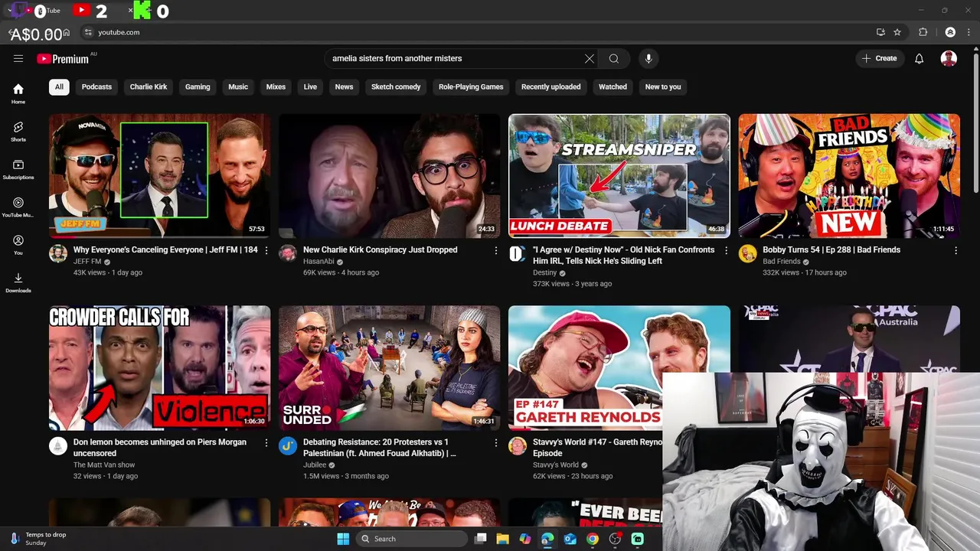The height and width of the screenshot is (551, 980).
Task: Open Downloads from the sidebar
Action: pos(18,282)
